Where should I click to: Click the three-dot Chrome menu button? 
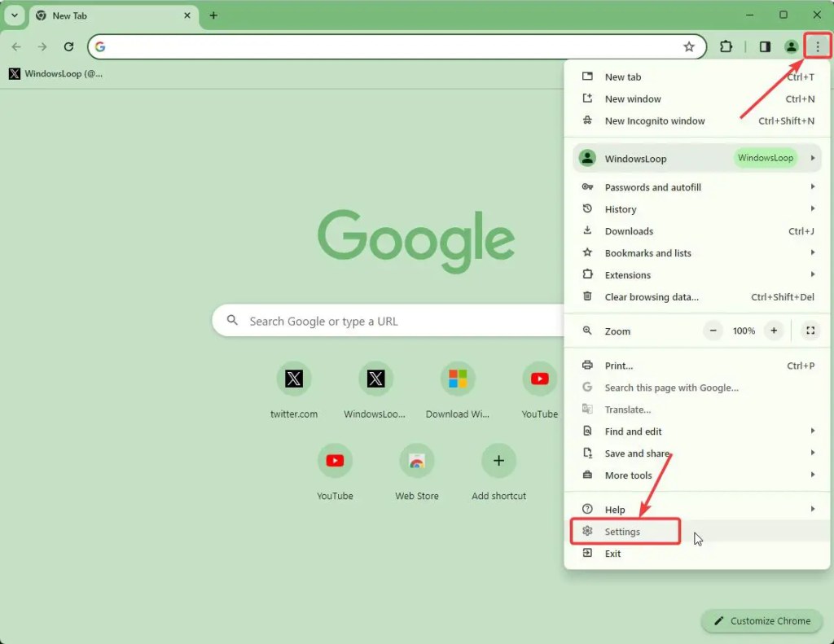click(x=818, y=46)
